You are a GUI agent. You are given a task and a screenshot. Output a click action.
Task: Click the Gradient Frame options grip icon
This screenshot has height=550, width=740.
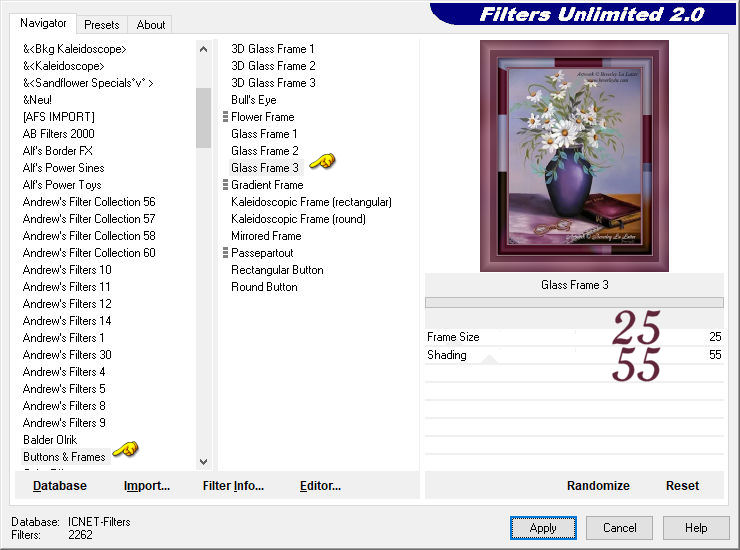click(x=225, y=185)
